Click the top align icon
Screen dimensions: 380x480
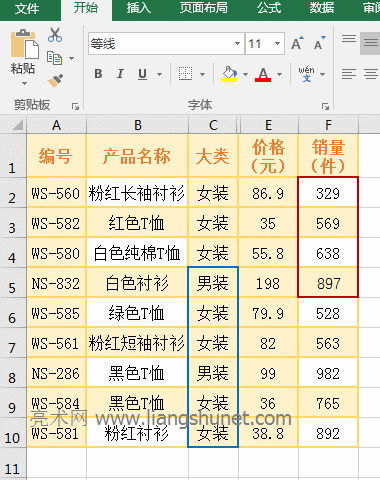click(349, 39)
